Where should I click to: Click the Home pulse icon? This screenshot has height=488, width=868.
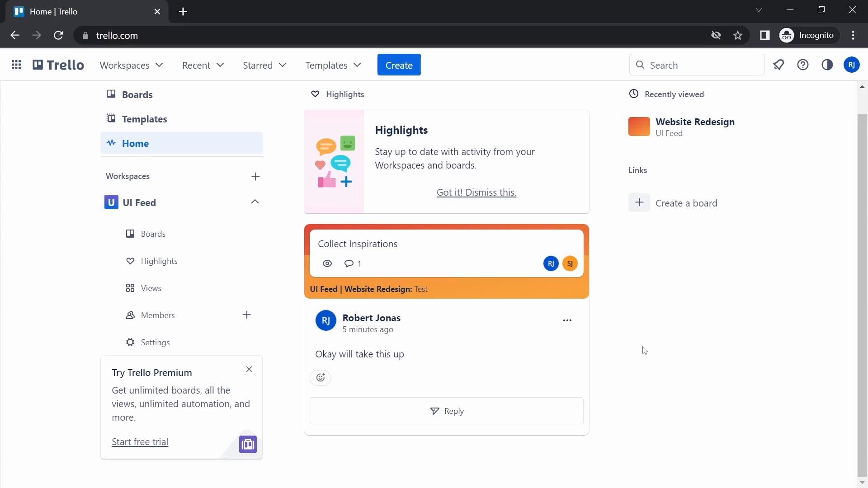111,143
